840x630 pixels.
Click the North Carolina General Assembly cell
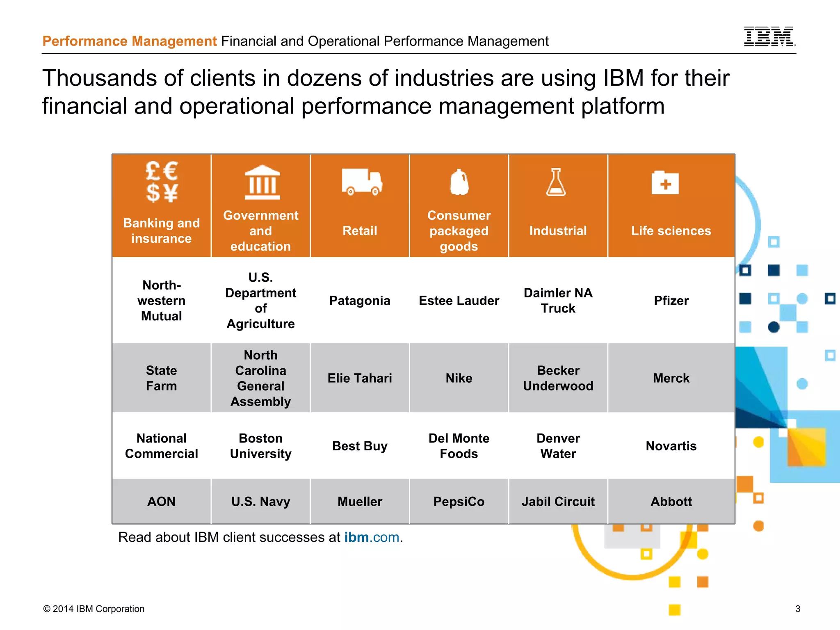[261, 378]
